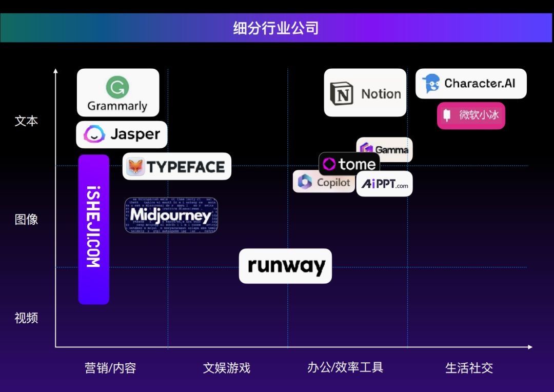Select the runway logo card

point(285,266)
